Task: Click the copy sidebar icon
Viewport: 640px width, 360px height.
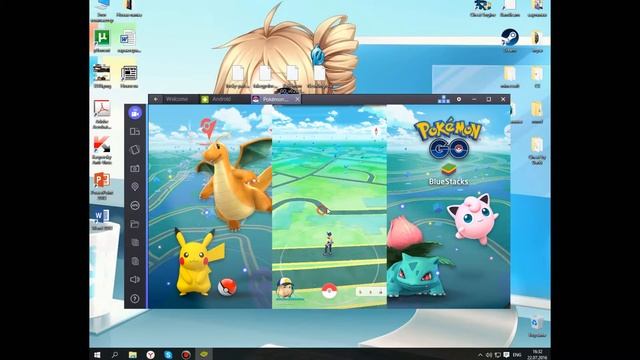Action: tap(135, 242)
